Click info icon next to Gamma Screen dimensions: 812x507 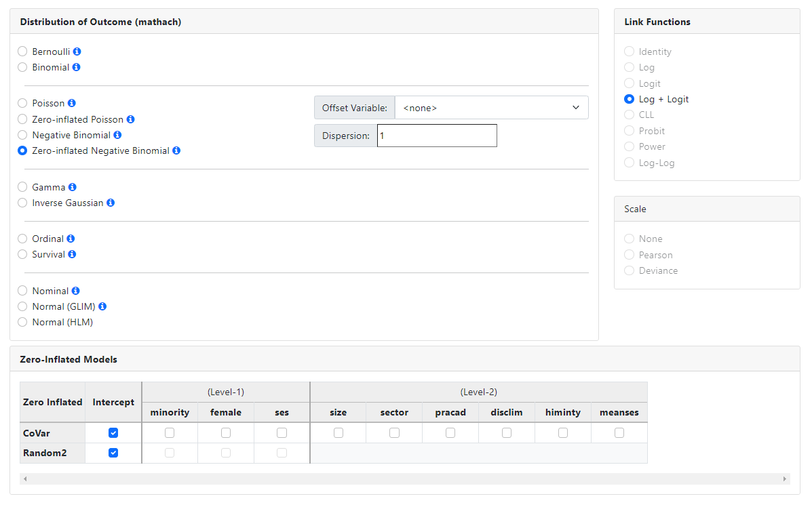[73, 187]
